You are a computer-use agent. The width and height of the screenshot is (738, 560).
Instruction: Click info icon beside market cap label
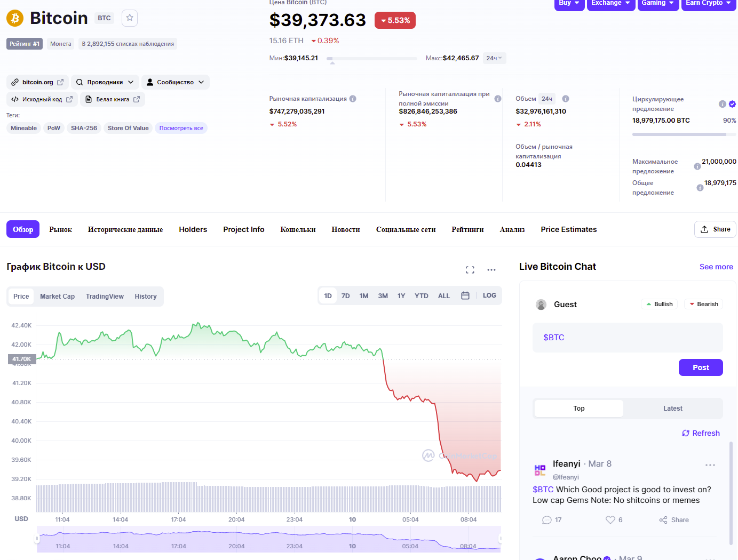pos(353,99)
